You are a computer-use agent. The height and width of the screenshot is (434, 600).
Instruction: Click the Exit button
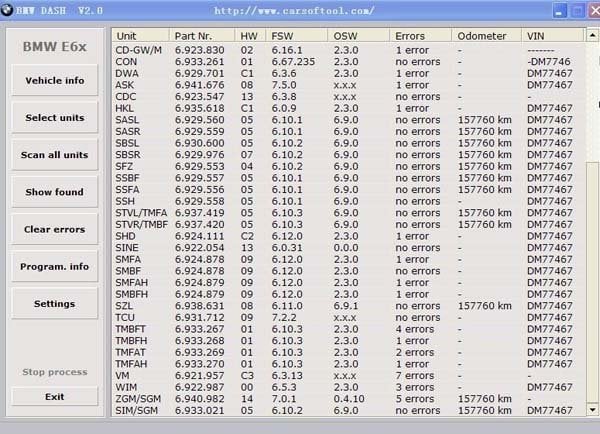pyautogui.click(x=55, y=396)
